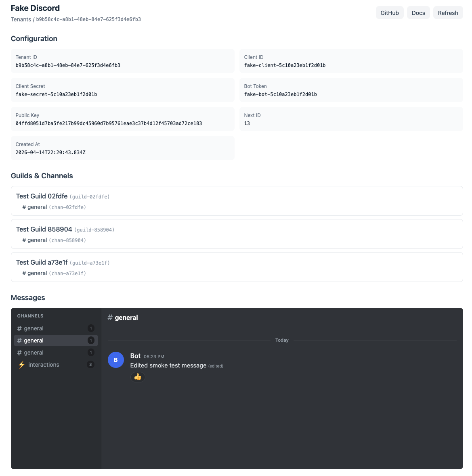Screen dimensions: 472x476
Task: Click the Next ID value field
Action: point(351,119)
